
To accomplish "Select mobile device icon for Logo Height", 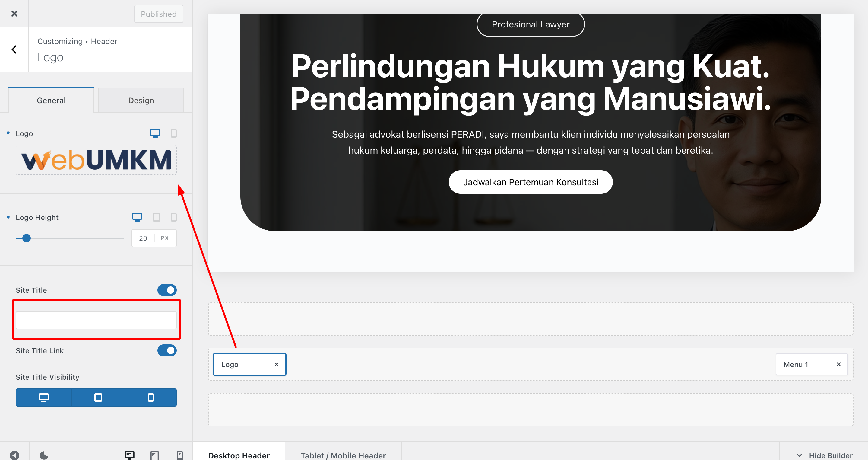I will pos(173,217).
